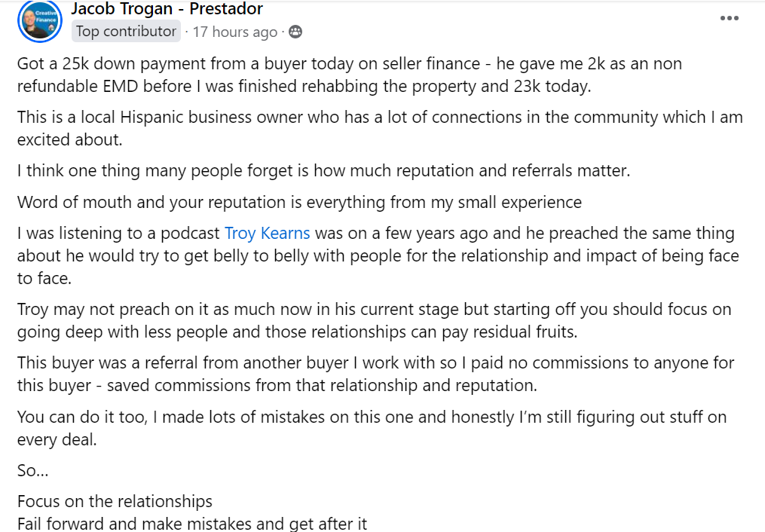Click the Word of mouth sentence
This screenshot has width=765, height=532.
point(299,203)
